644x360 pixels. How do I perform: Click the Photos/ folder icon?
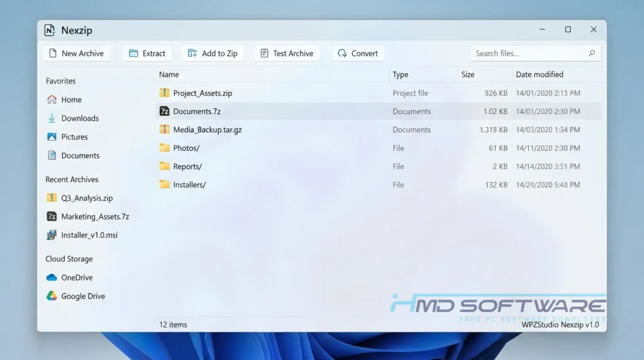[164, 147]
